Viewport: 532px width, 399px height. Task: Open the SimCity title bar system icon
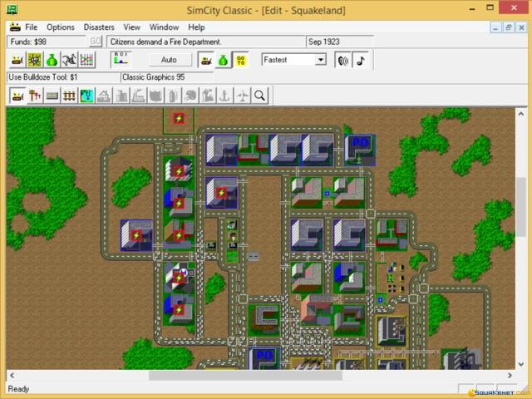coord(12,9)
